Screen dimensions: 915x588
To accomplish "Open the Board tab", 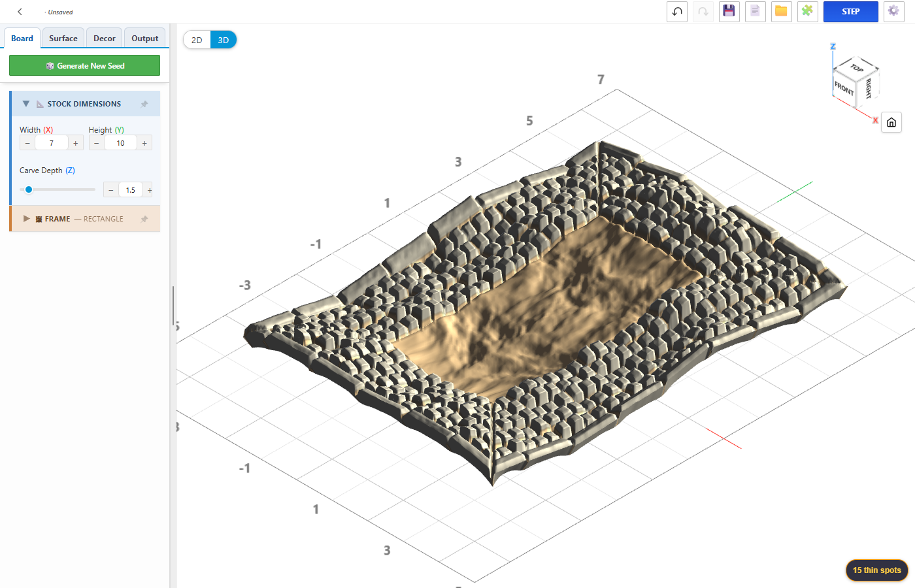I will point(22,38).
